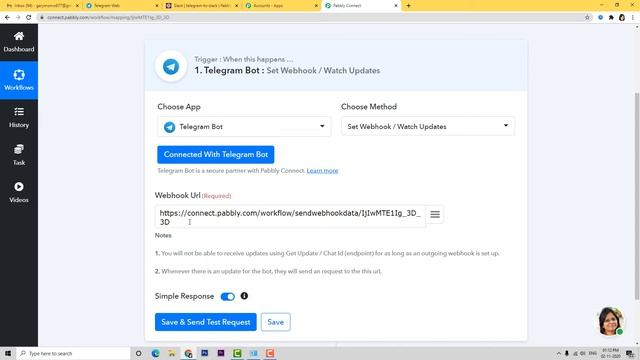This screenshot has width=640, height=360.
Task: Switch to the Accounts - Apps tab
Action: click(281, 6)
